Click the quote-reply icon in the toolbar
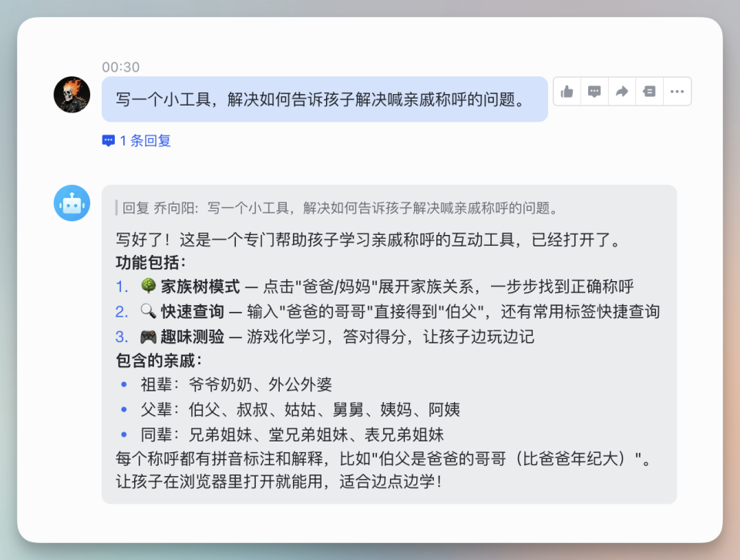740x560 pixels. [649, 91]
